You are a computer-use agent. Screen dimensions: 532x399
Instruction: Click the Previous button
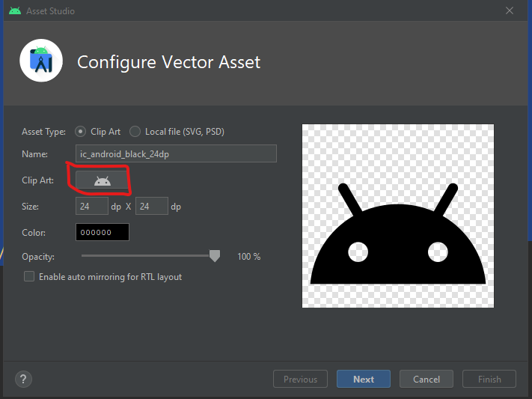(300, 379)
